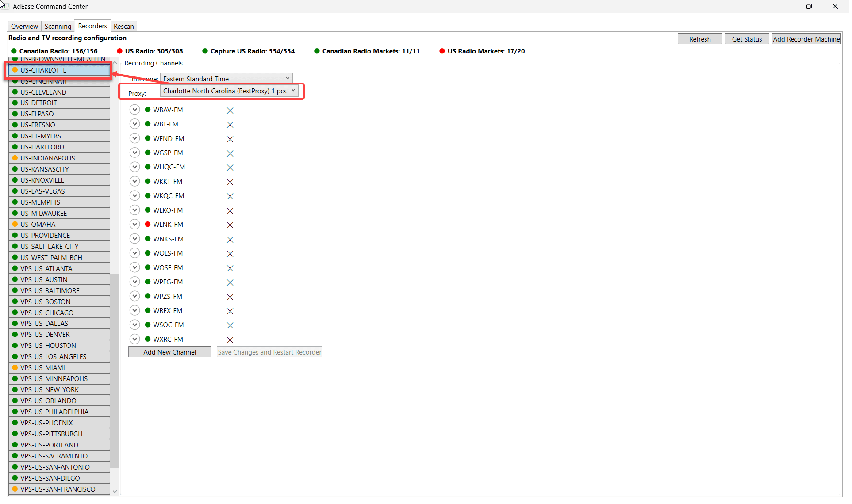The image size is (852, 504).
Task: Delete WLKO-FM using its X
Action: pos(230,211)
